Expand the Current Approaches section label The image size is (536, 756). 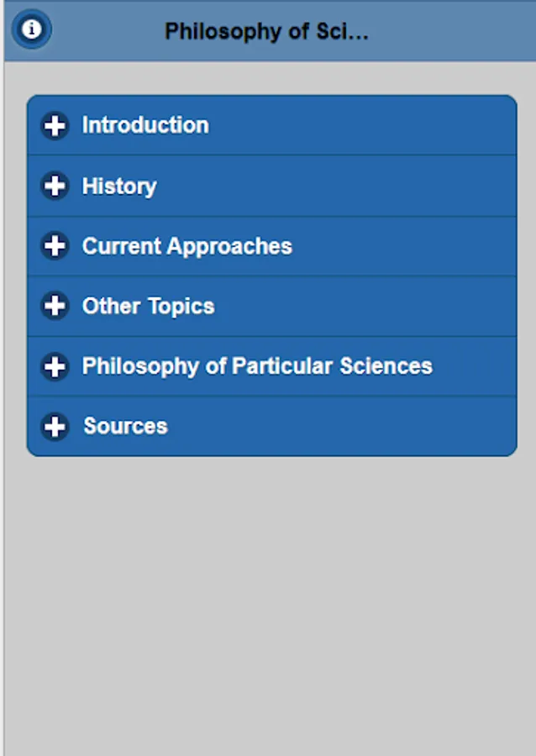click(x=187, y=246)
